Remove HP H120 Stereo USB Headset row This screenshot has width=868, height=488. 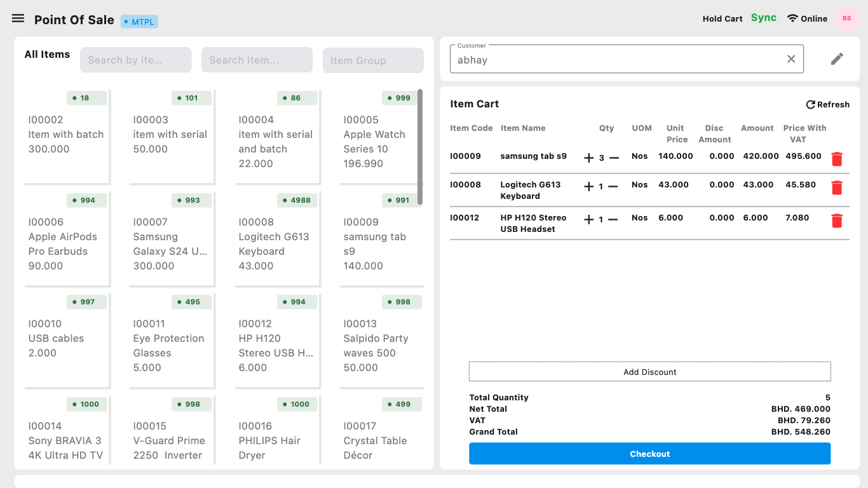(837, 220)
